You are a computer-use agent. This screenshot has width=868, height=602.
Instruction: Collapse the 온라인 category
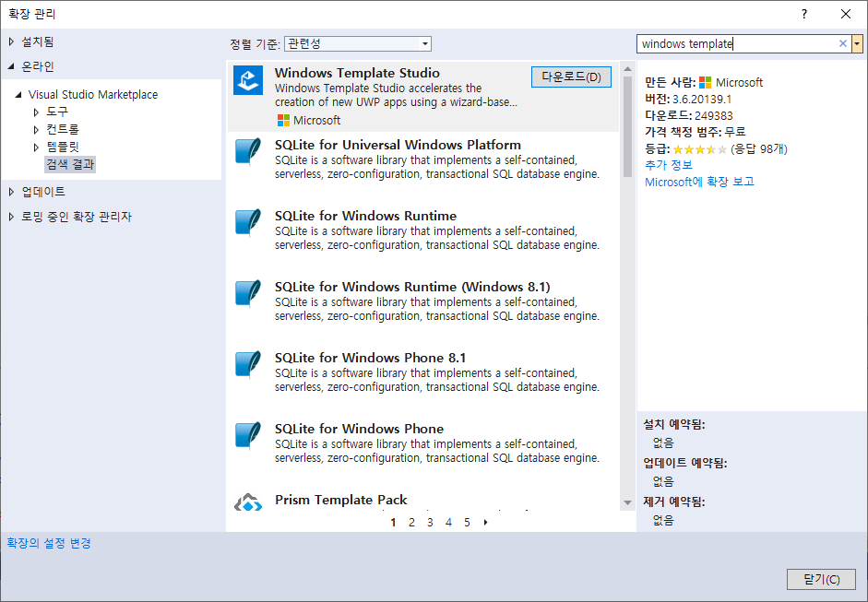click(11, 66)
